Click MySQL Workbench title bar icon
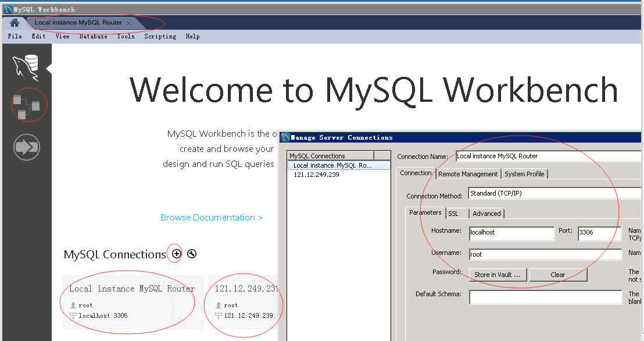Image resolution: width=644 pixels, height=341 pixels. tap(8, 9)
